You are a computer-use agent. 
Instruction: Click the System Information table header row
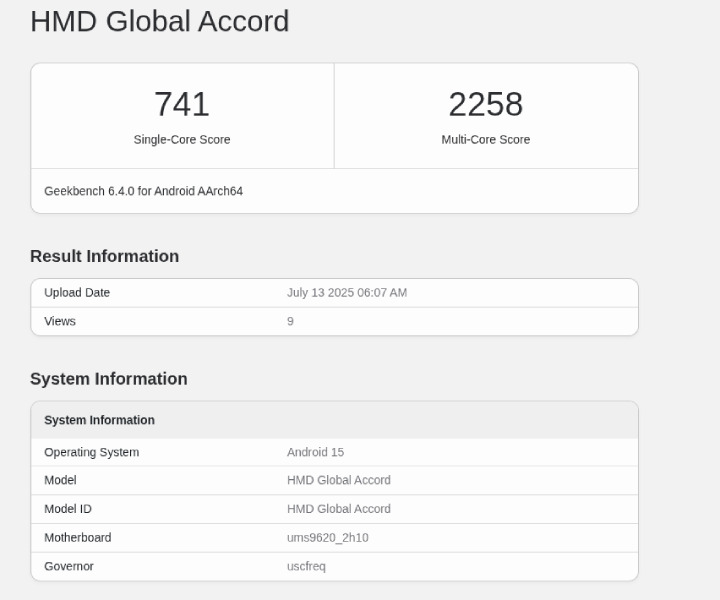pyautogui.click(x=334, y=420)
